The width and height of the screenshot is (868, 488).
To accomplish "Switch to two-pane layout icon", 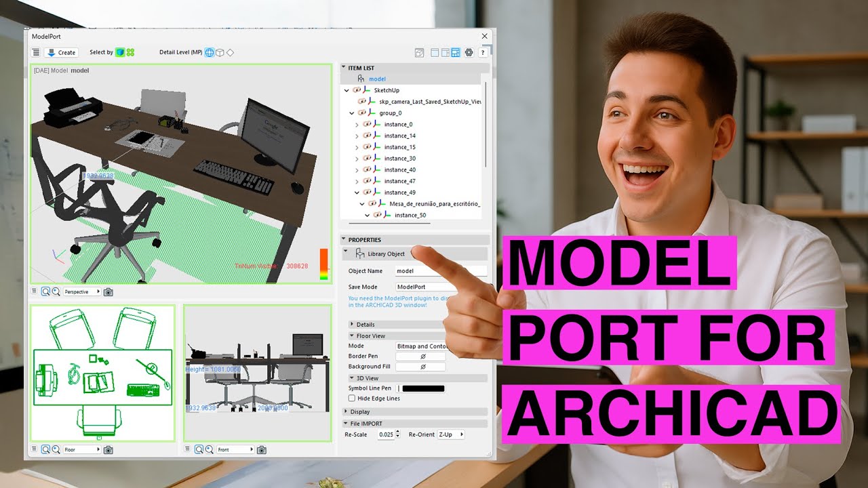I will pos(446,52).
